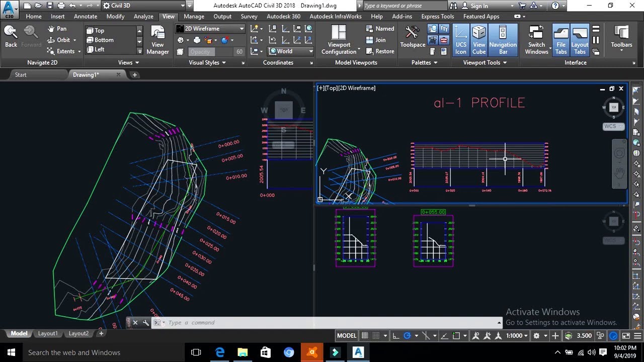
Task: Click the Plot printer icon
Action: click(x=61, y=6)
